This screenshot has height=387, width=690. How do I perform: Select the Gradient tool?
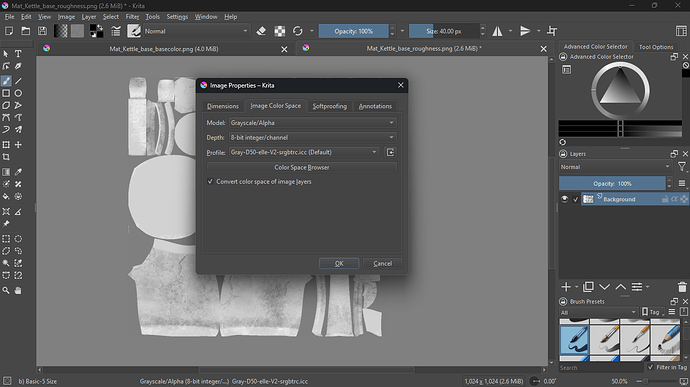pos(6,172)
